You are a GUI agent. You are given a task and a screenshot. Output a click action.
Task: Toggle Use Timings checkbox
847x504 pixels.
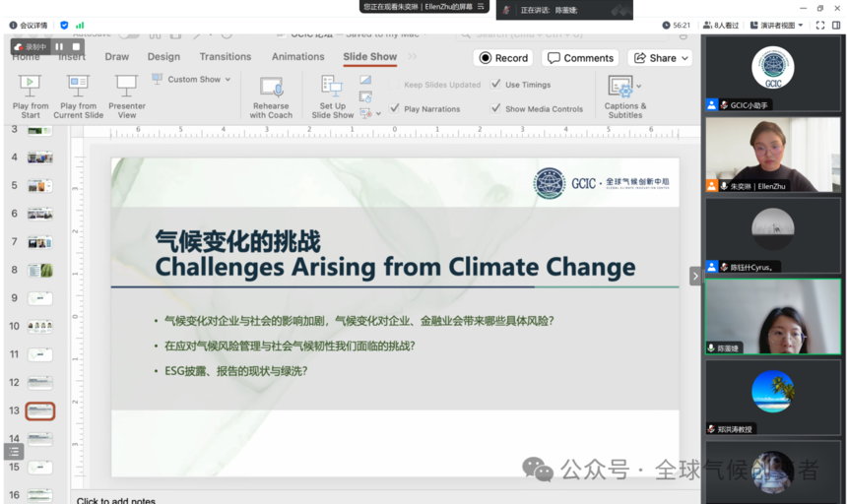[495, 85]
